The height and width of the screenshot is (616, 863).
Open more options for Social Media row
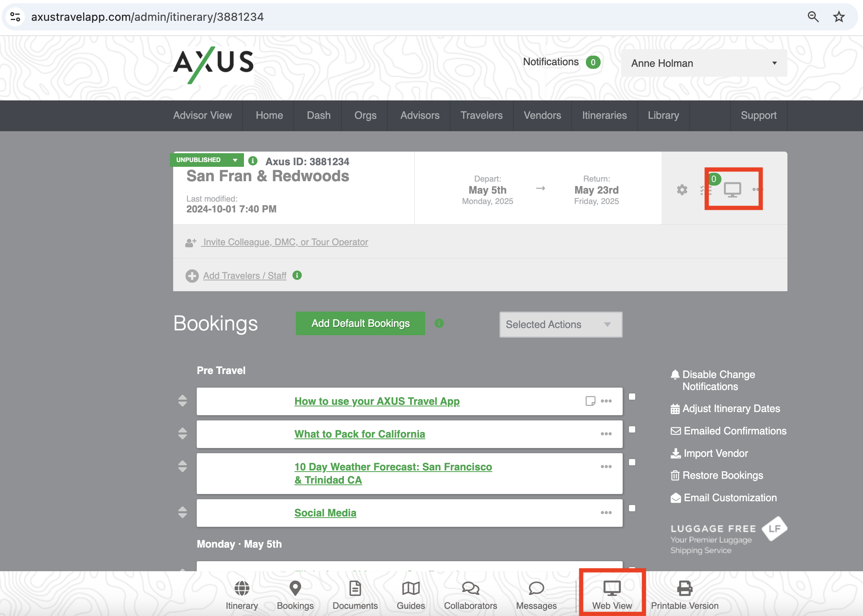606,512
